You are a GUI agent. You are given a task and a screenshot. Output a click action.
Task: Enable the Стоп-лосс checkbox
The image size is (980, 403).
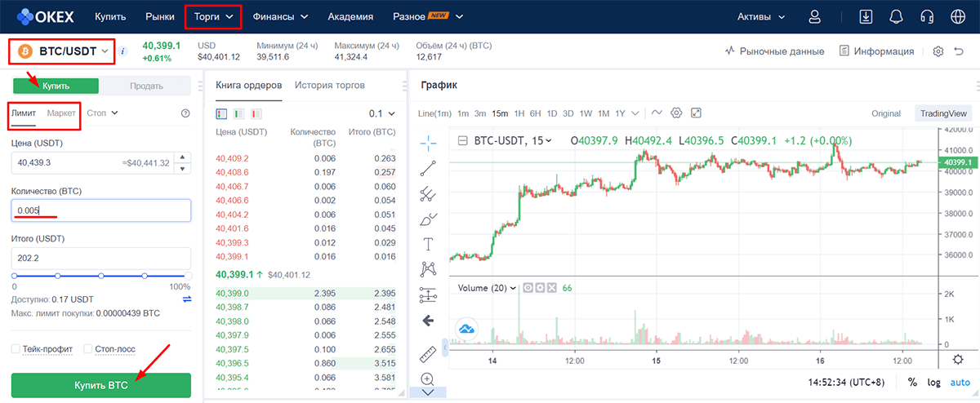[x=88, y=349]
